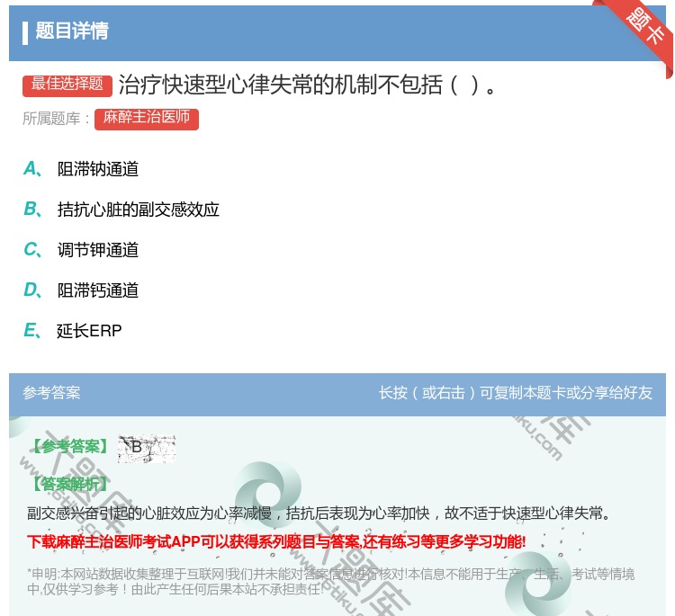Click the green 【参考答案】 label

pyautogui.click(x=67, y=447)
